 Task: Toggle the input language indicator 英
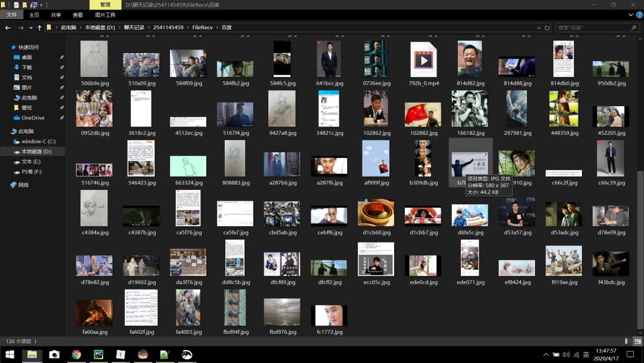(x=586, y=355)
